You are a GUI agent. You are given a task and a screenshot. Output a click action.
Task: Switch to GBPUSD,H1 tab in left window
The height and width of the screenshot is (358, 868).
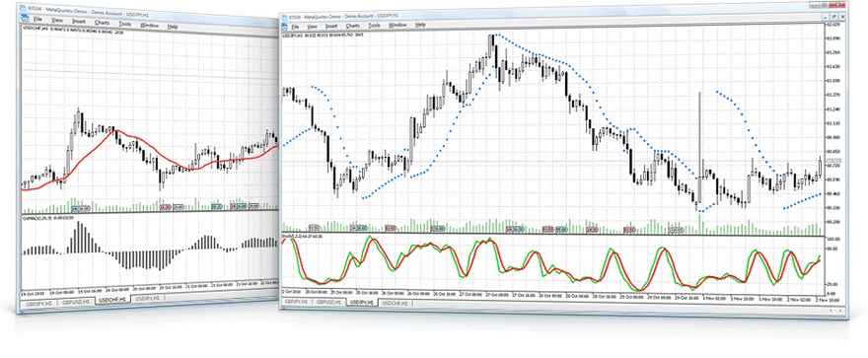click(77, 302)
